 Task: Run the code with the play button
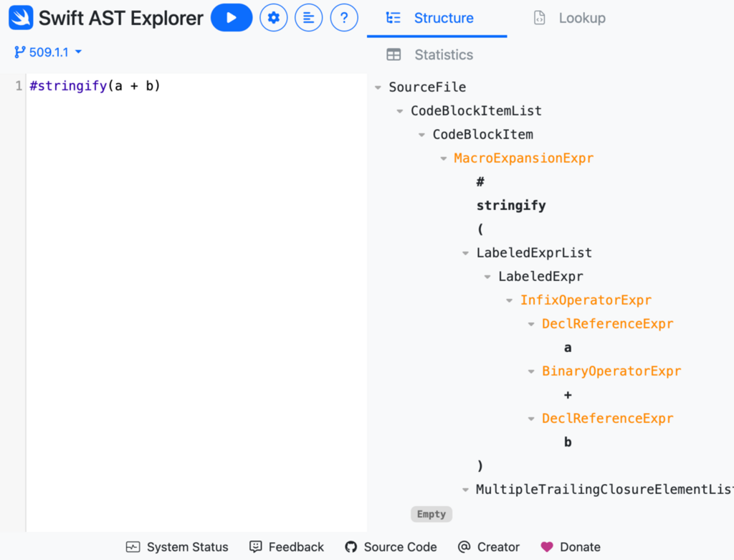pyautogui.click(x=232, y=18)
